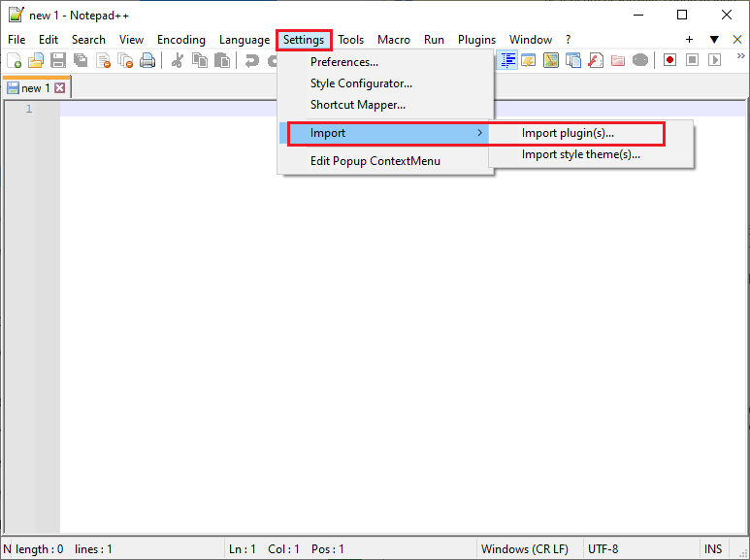Open the Edit menu
The height and width of the screenshot is (560, 750).
(49, 39)
